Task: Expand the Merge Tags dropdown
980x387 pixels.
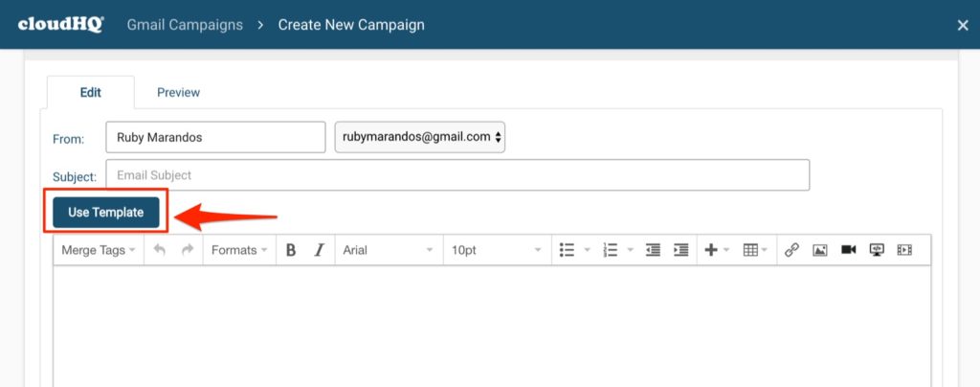Action: click(99, 250)
